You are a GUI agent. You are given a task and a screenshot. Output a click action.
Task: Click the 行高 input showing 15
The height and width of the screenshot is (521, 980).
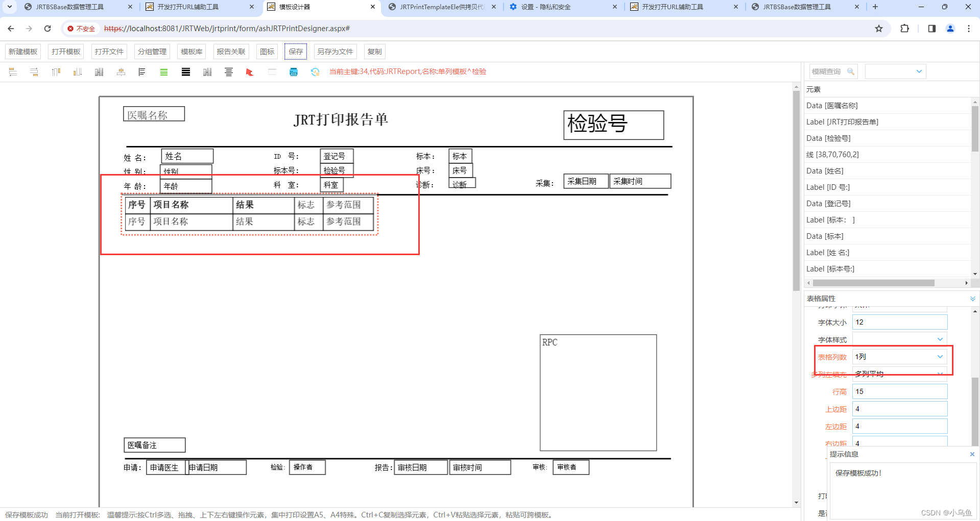point(900,391)
